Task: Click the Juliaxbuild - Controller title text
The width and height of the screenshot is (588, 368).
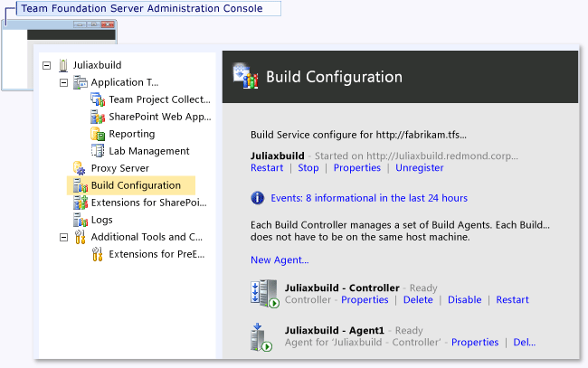Action: point(342,288)
